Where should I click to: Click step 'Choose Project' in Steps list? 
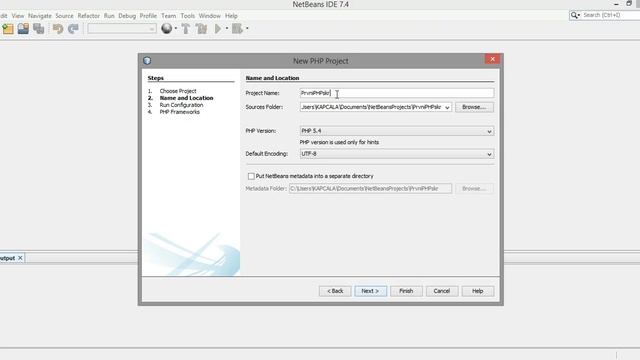click(178, 91)
